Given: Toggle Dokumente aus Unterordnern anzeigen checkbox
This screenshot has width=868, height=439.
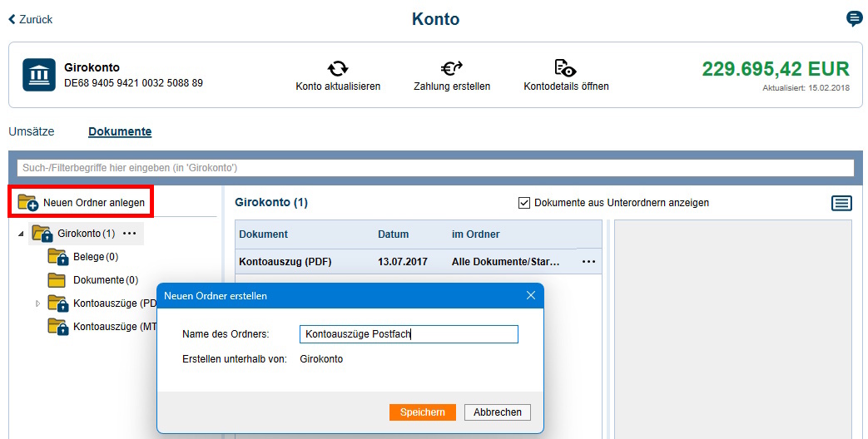Looking at the screenshot, I should tap(524, 203).
